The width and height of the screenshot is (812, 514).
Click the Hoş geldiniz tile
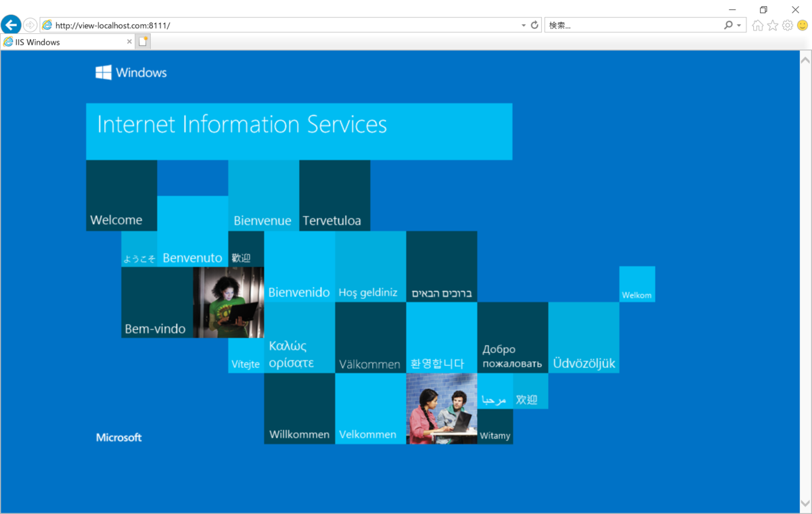pyautogui.click(x=370, y=266)
